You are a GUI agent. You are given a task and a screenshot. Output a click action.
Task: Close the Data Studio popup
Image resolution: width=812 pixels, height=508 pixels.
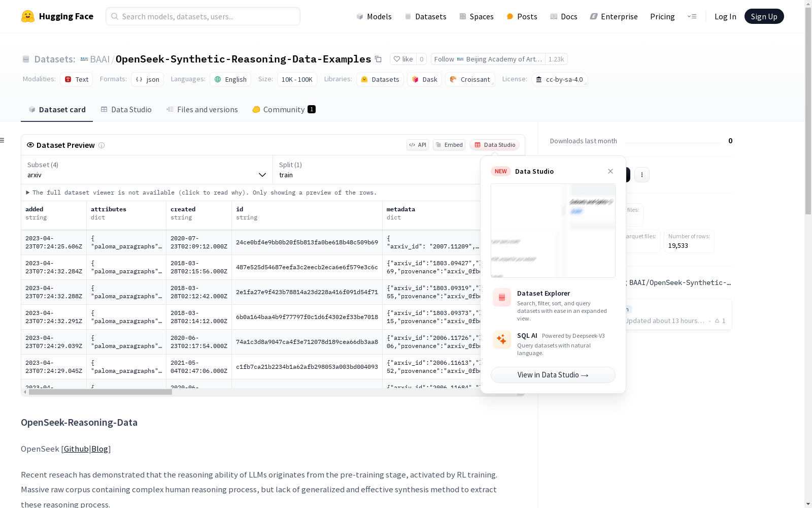coord(611,171)
